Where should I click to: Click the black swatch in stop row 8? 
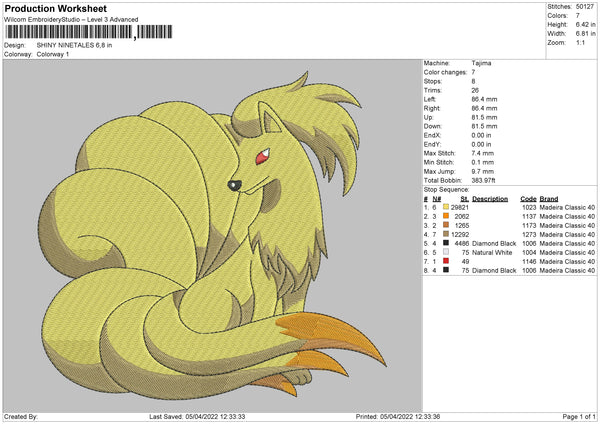tap(446, 270)
